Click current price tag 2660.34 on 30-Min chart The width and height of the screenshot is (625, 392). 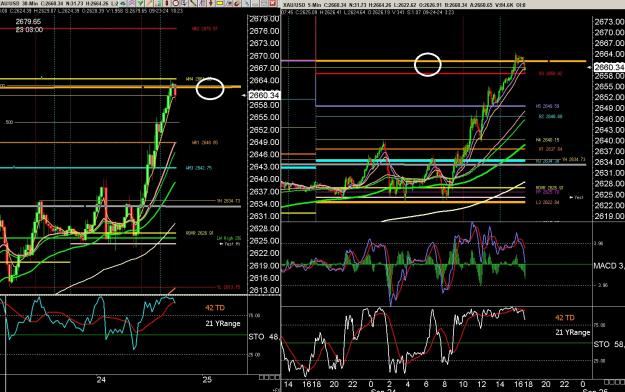point(264,95)
